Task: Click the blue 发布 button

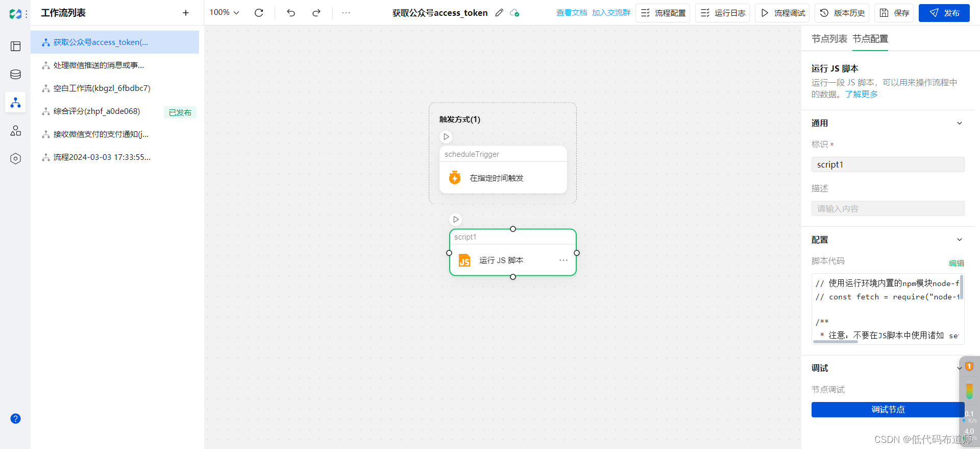Action: tap(944, 13)
